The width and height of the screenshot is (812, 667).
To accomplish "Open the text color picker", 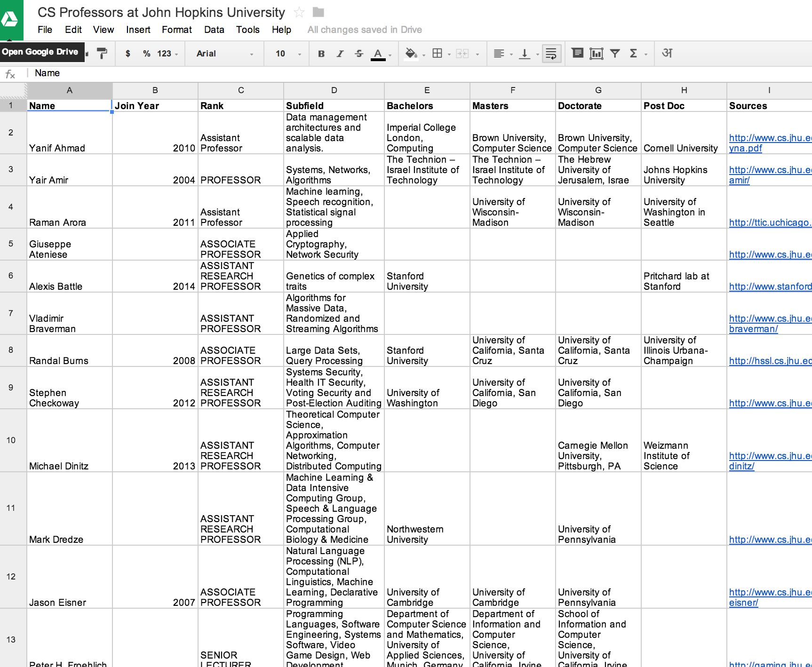I will pos(378,54).
